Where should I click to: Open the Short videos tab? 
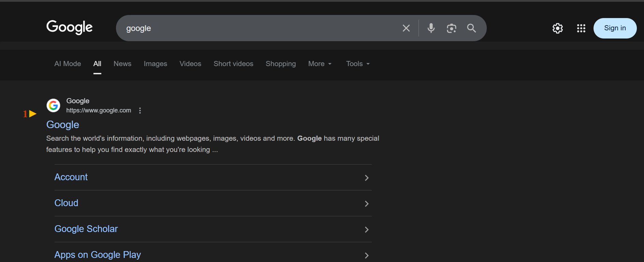click(233, 64)
